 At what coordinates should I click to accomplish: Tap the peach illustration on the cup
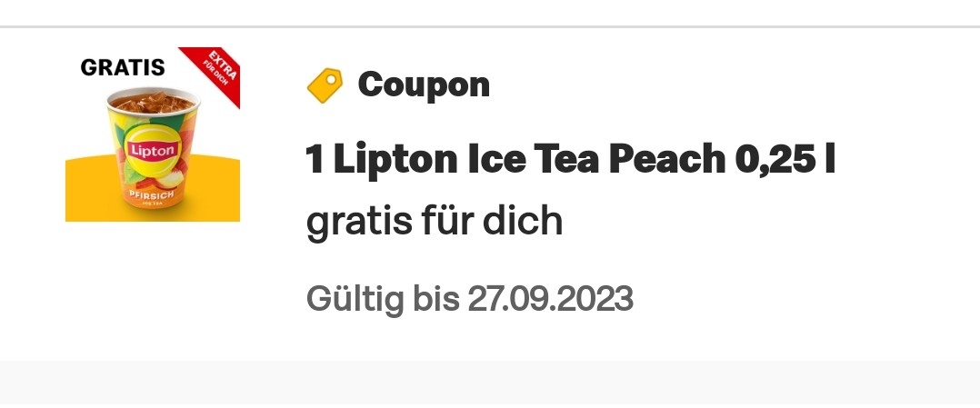pyautogui.click(x=167, y=178)
